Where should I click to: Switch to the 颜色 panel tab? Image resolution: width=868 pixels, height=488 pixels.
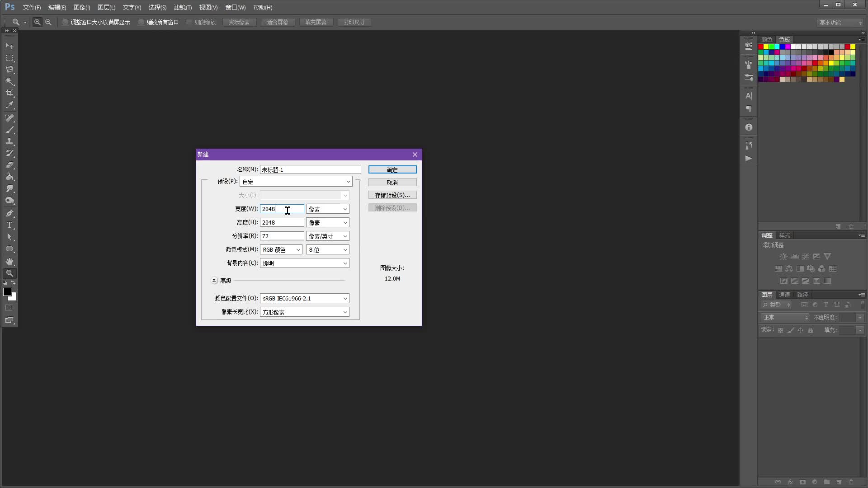(767, 40)
